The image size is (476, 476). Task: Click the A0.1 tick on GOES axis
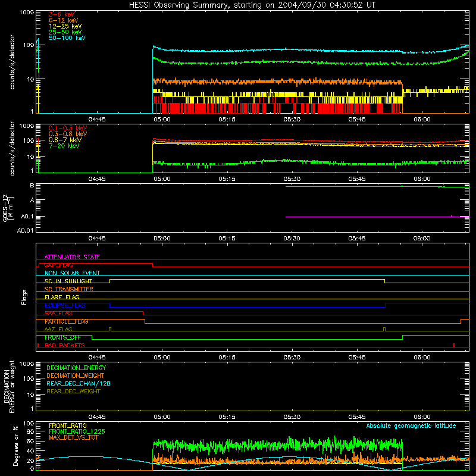[x=27, y=217]
